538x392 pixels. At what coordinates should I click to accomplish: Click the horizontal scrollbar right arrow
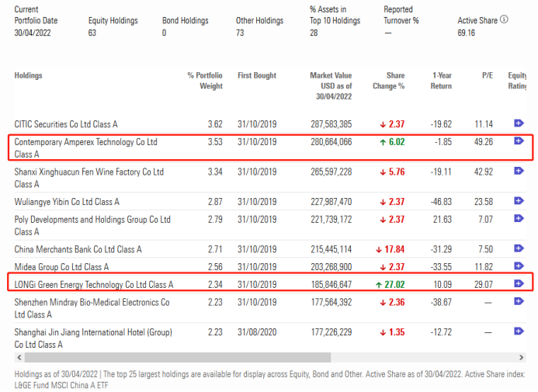[x=531, y=358]
